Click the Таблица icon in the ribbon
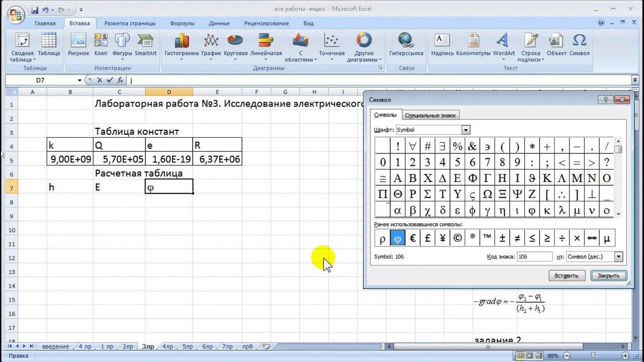Screen dimensions: 644x362 click(x=49, y=45)
